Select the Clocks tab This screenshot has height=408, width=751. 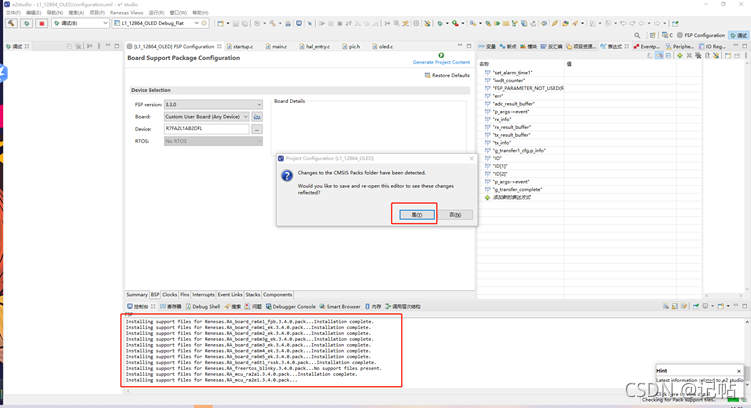170,295
